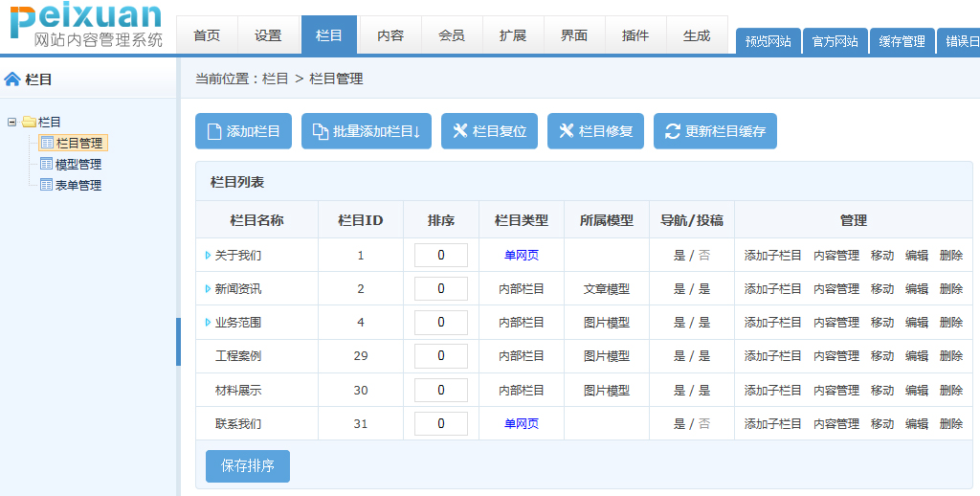Image resolution: width=980 pixels, height=496 pixels.
Task: Click 删除 link for 联系我们 row
Action: point(951,424)
